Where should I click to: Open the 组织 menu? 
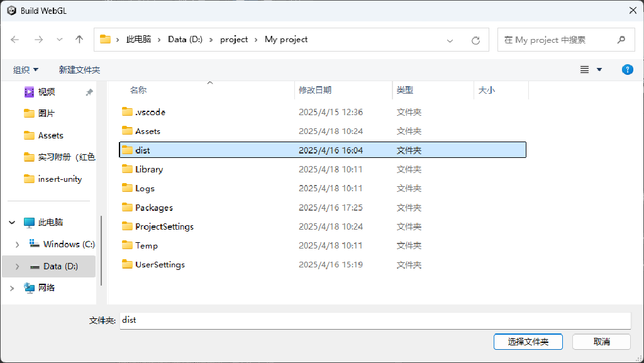[25, 70]
